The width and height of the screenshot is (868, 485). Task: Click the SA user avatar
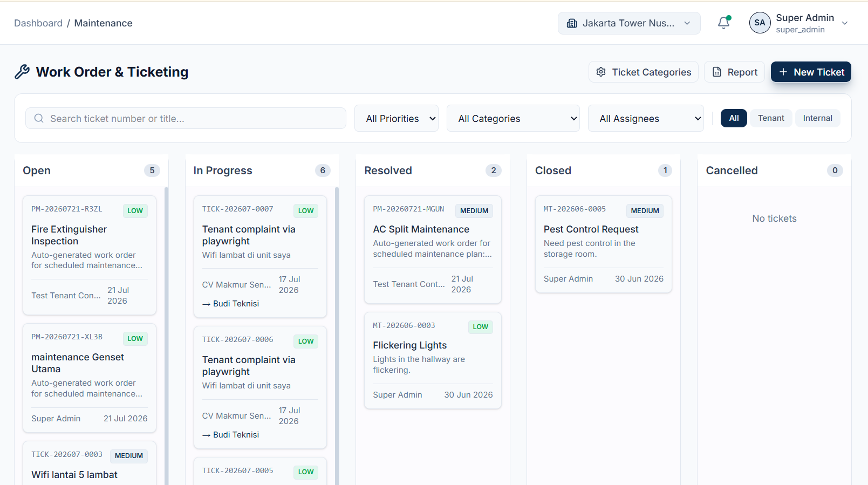(x=760, y=23)
